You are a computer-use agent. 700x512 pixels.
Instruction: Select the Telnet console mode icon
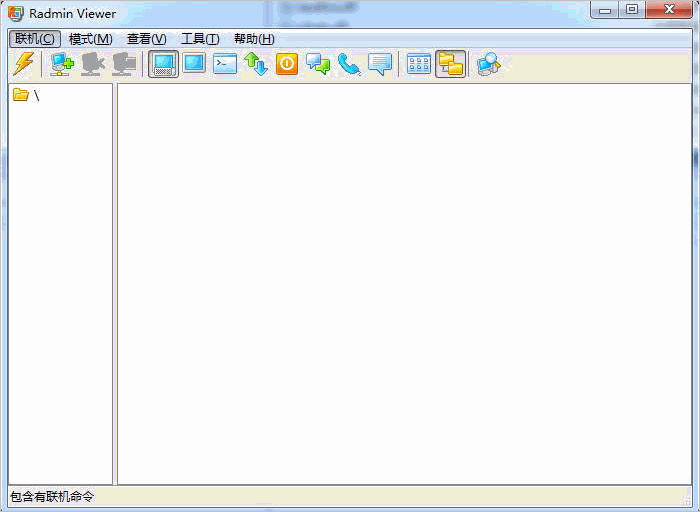pos(225,64)
